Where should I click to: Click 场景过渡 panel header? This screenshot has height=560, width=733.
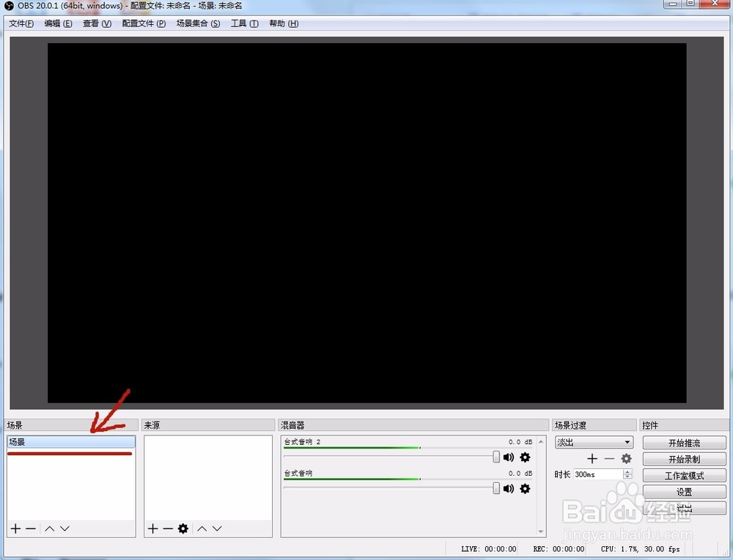click(594, 425)
